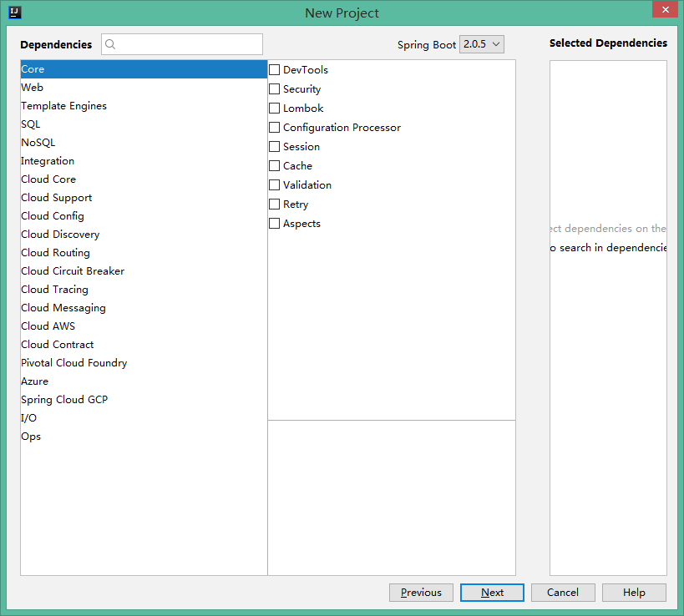Click the search magnifier icon in Dependencies field
684x616 pixels.
(x=110, y=44)
